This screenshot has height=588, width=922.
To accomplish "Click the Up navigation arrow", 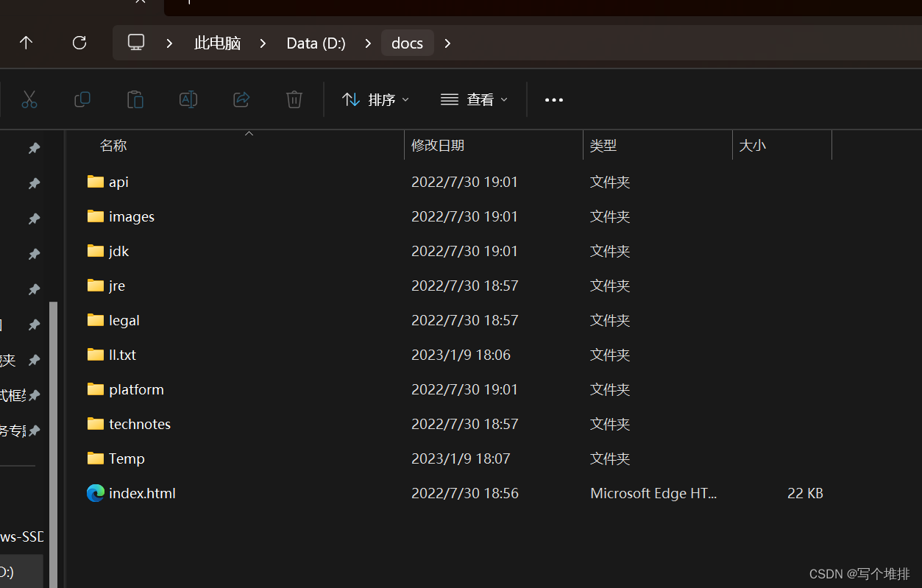I will click(26, 43).
